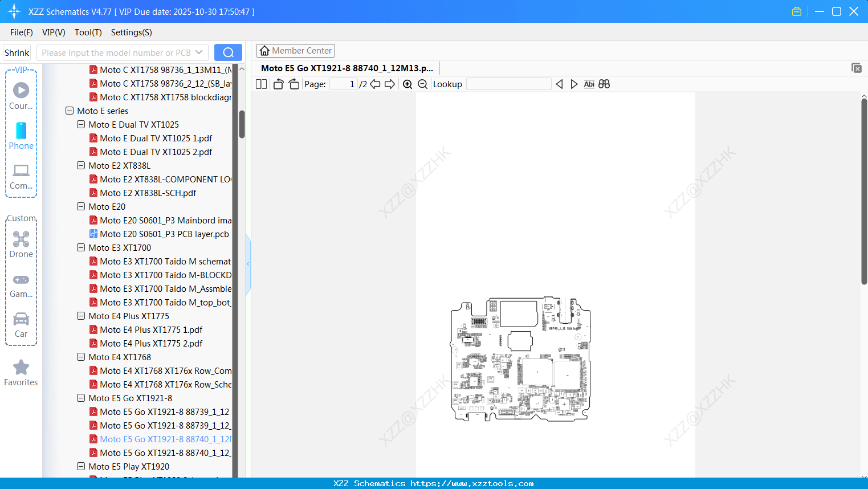Open Moto E4 Plus XT1775 1.pdf
The image size is (868, 489).
146,330
